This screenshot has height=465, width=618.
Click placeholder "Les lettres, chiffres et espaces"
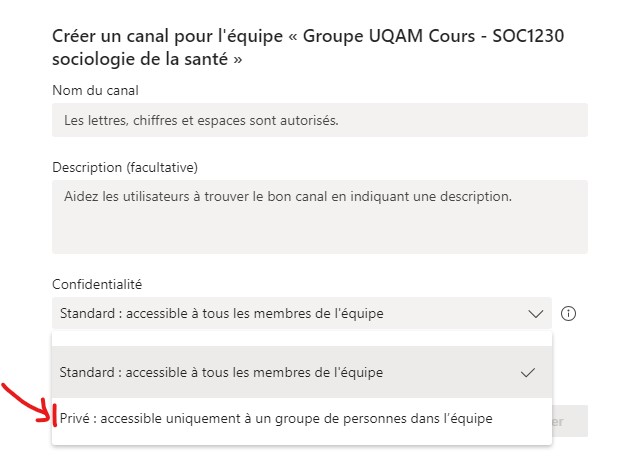(200, 120)
